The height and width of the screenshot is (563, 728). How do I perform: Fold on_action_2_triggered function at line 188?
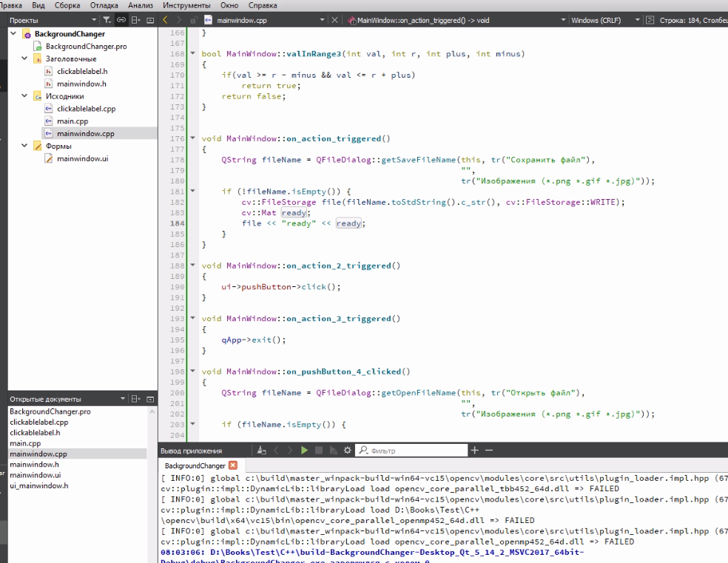point(192,266)
